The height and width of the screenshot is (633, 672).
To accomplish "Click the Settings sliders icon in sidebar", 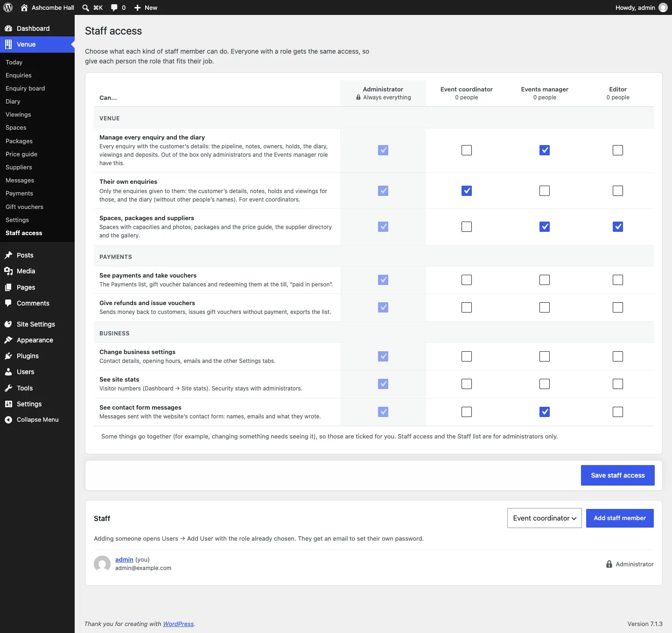I will [x=8, y=404].
